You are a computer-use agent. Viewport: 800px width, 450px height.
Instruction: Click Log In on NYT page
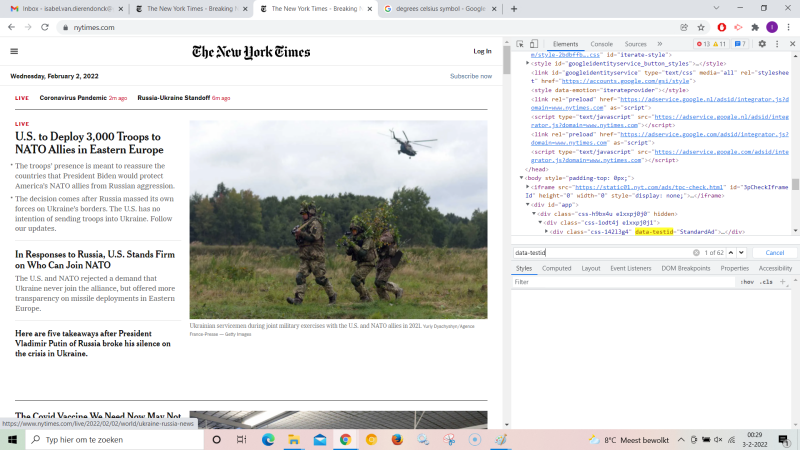(482, 51)
